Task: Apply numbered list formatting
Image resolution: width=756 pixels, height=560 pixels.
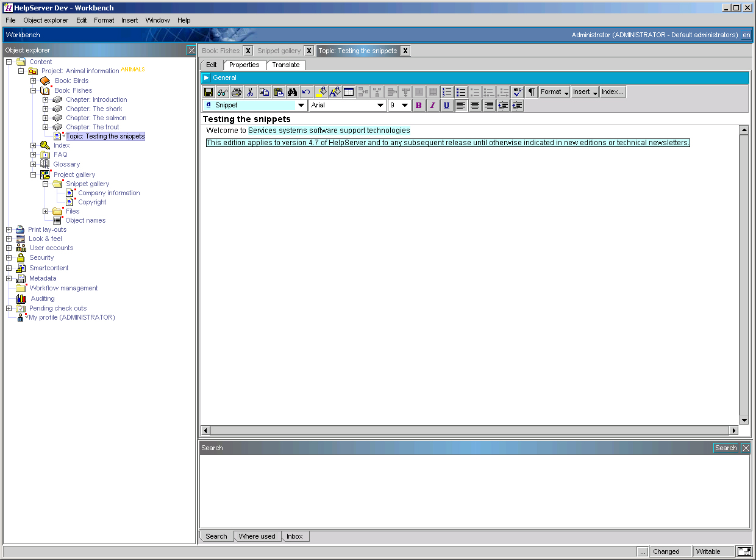Action: tap(447, 92)
